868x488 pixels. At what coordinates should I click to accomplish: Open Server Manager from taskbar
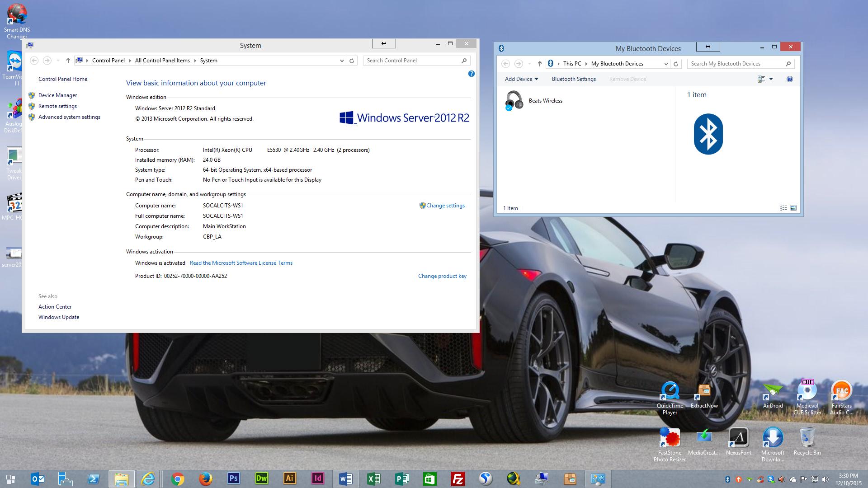[x=66, y=479]
